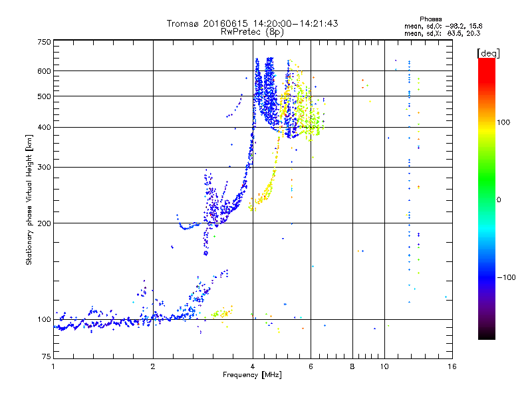Click the 'Frequency [MHz]' x-axis title
Viewport: 532px width, 399px height.
click(252, 375)
